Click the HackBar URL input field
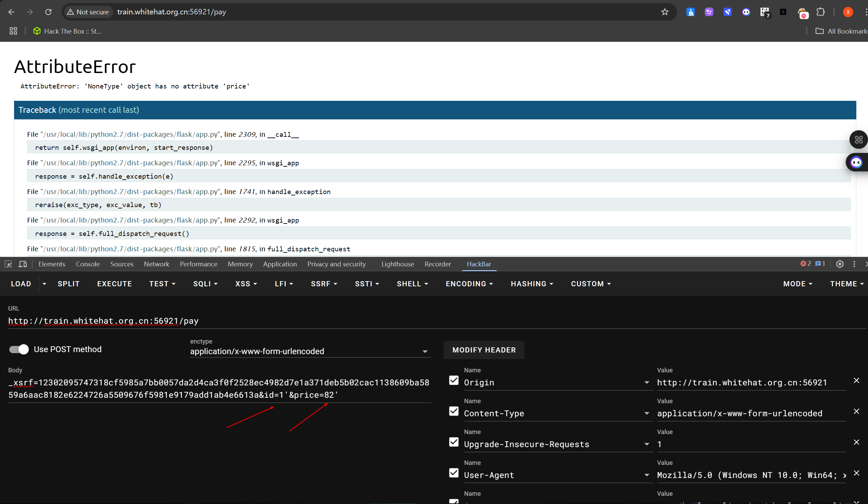 (x=437, y=321)
